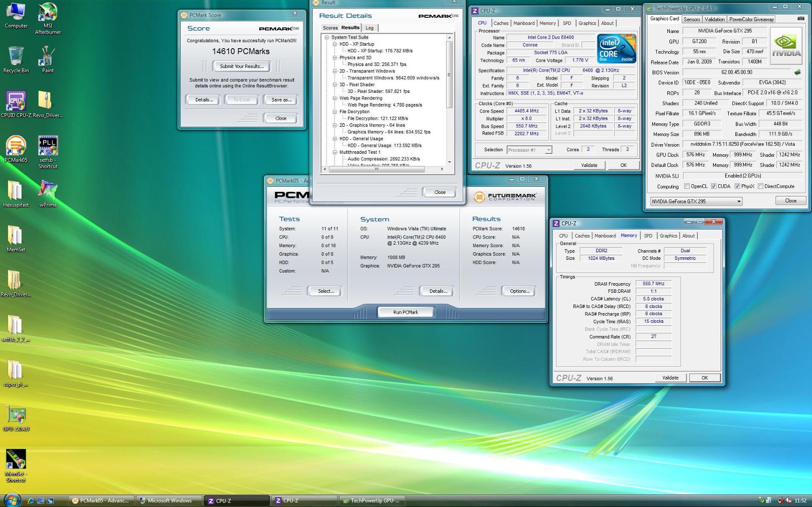Open the SPD tab in top CPU-Z window
Image resolution: width=812 pixels, height=507 pixels.
tap(567, 23)
